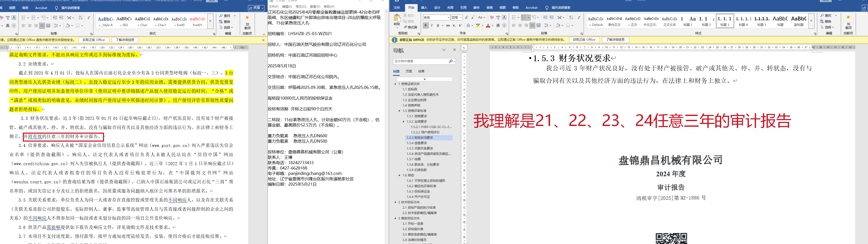Align text right in right Word ribbon
The height and width of the screenshot is (244, 868).
tap(526, 26)
